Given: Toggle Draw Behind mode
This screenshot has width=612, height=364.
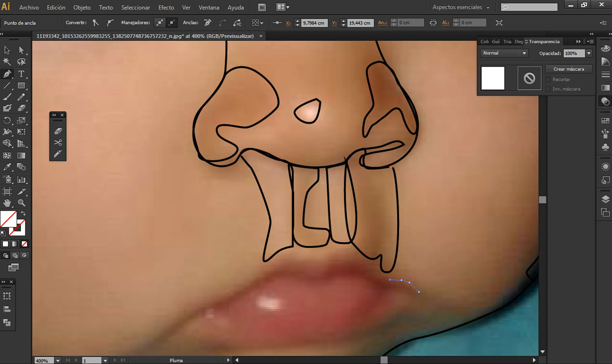Looking at the screenshot, I should [15, 255].
